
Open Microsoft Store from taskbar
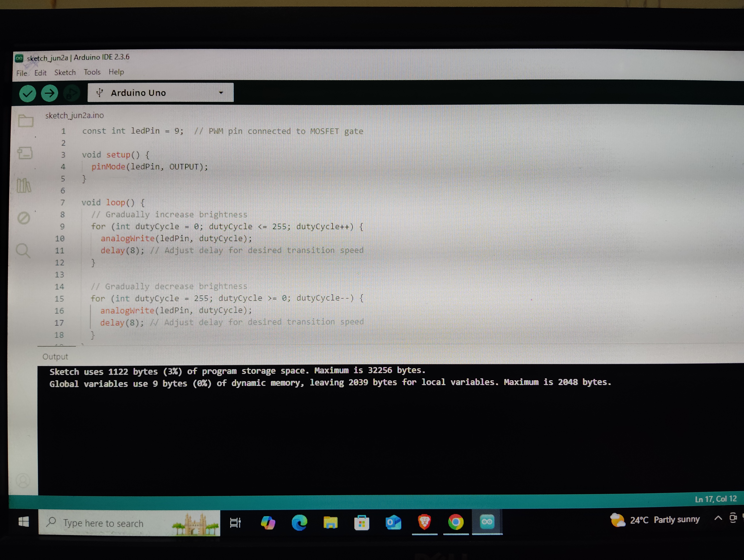tap(362, 523)
